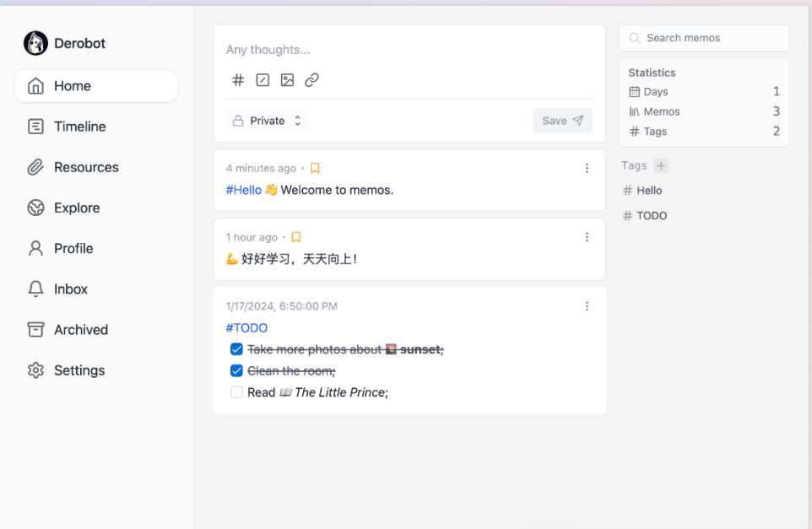Click the #Hello tag link in the memo

pos(243,190)
